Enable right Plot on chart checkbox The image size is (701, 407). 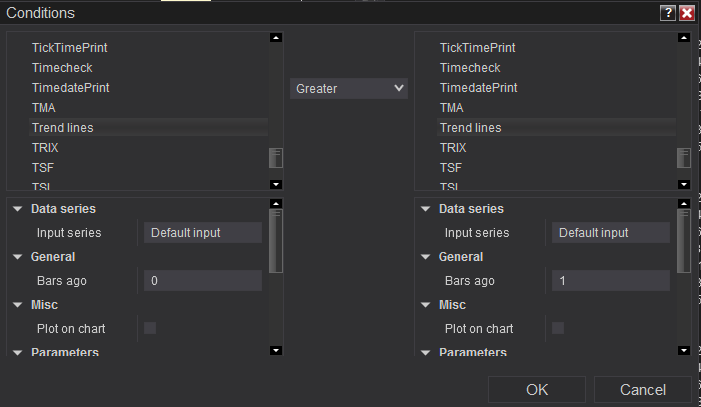coord(558,328)
